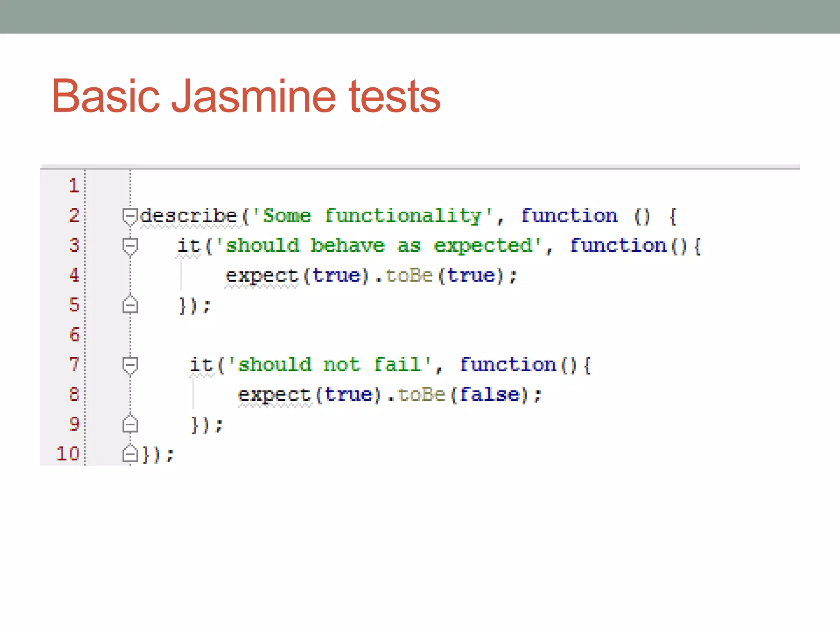Viewport: 840px width, 630px height.
Task: Click the fold end marker on line 10
Action: [130, 454]
